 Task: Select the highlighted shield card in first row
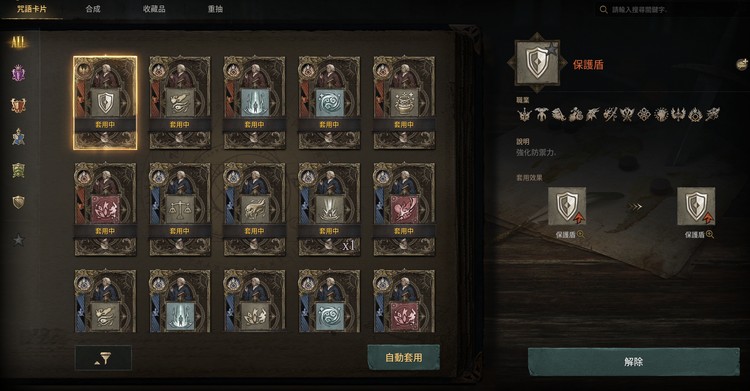[105, 103]
